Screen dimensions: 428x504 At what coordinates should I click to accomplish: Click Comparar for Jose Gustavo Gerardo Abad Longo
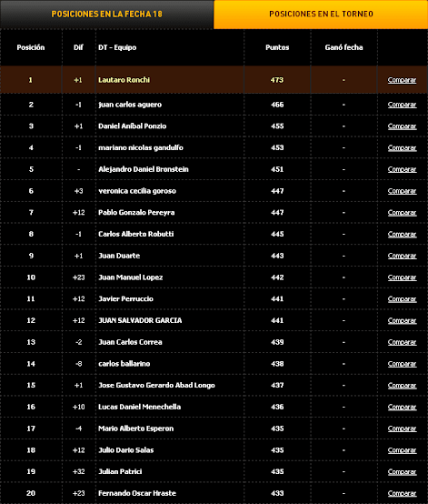402,386
